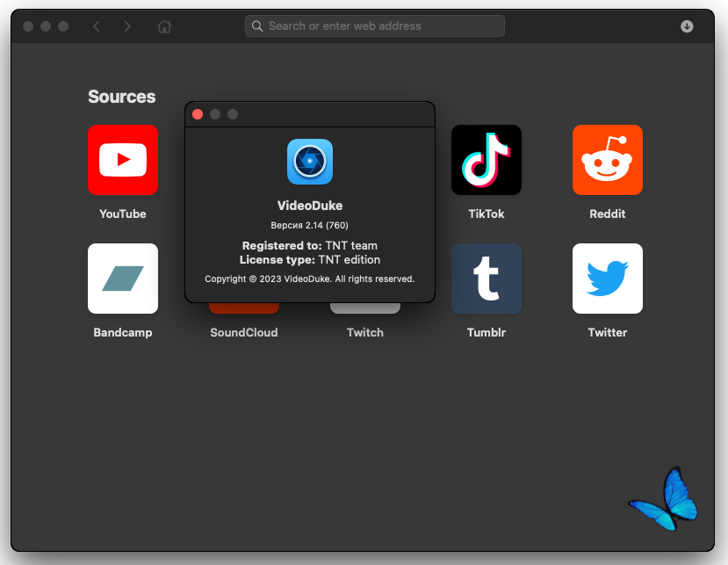Open the Bandcamp source
This screenshot has height=565, width=728.
pyautogui.click(x=123, y=279)
